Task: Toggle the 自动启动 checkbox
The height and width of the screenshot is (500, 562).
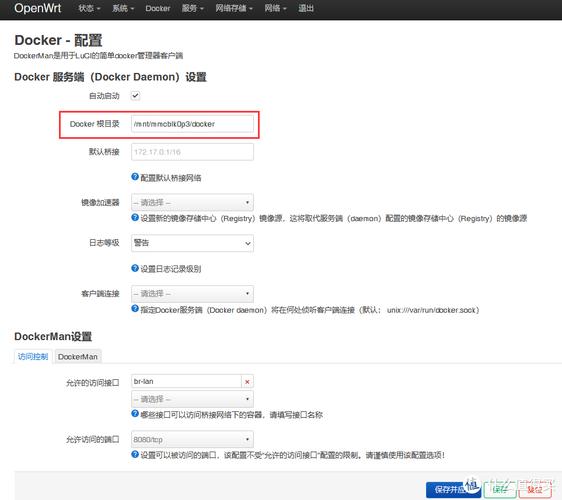Action: [x=135, y=96]
